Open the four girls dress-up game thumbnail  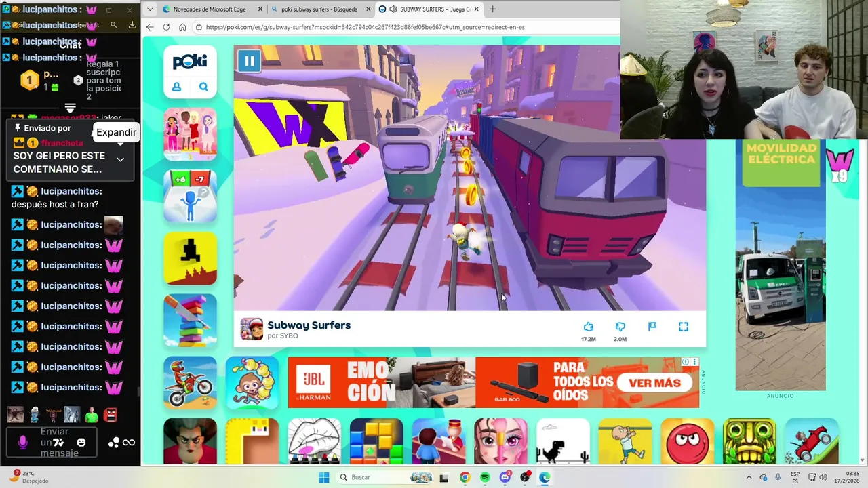point(190,134)
